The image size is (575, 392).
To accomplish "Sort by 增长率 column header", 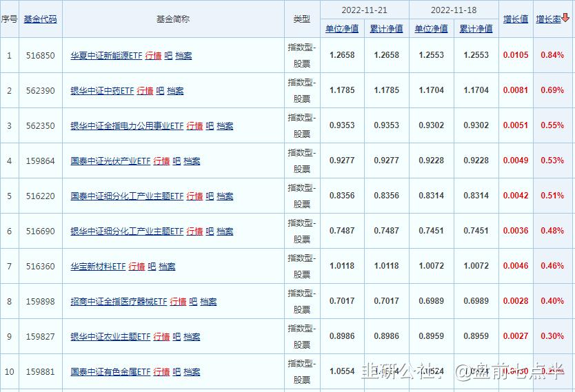I will point(548,19).
